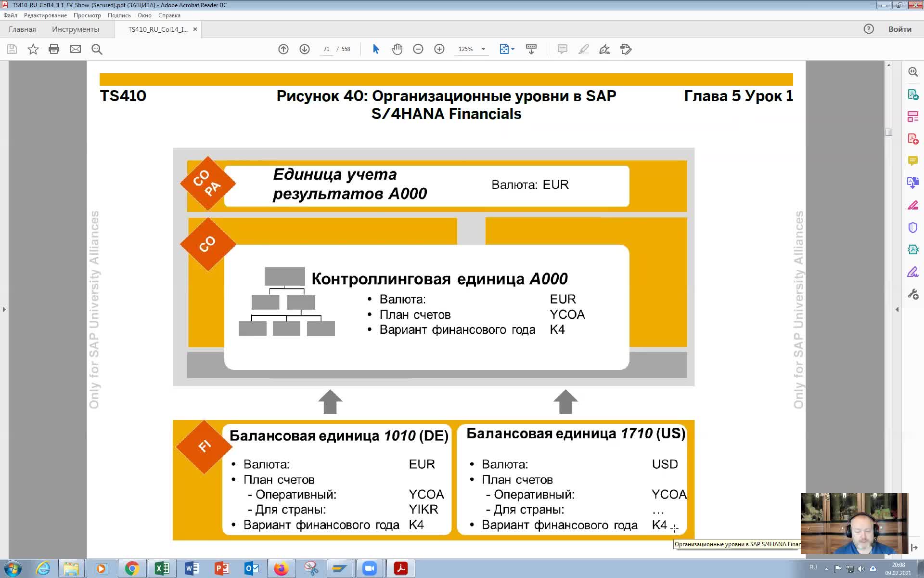Open Firefox from the taskbar
The height and width of the screenshot is (578, 924).
281,568
